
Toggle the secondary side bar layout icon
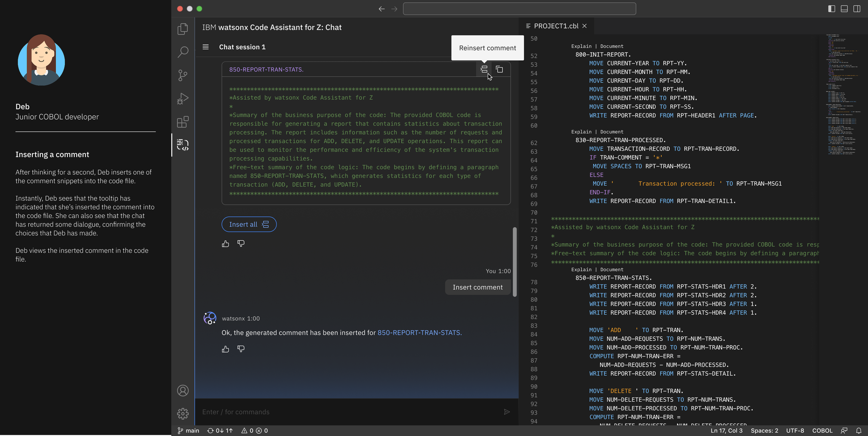coord(857,9)
